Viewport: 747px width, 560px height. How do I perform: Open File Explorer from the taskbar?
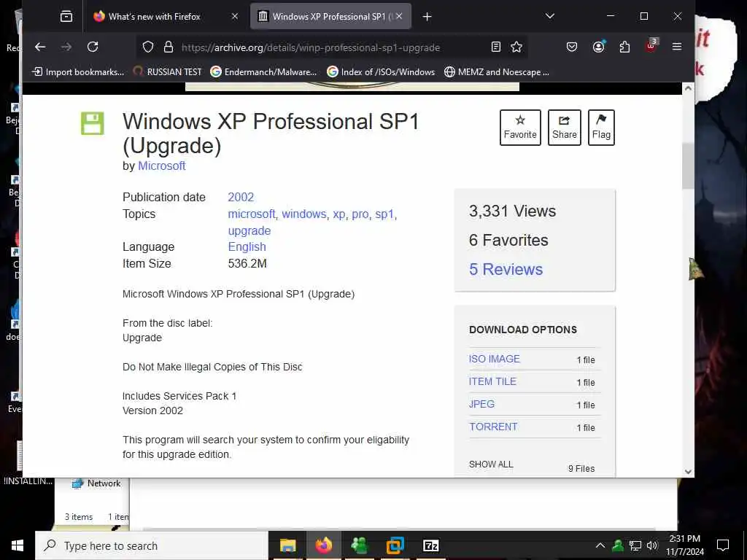click(287, 545)
